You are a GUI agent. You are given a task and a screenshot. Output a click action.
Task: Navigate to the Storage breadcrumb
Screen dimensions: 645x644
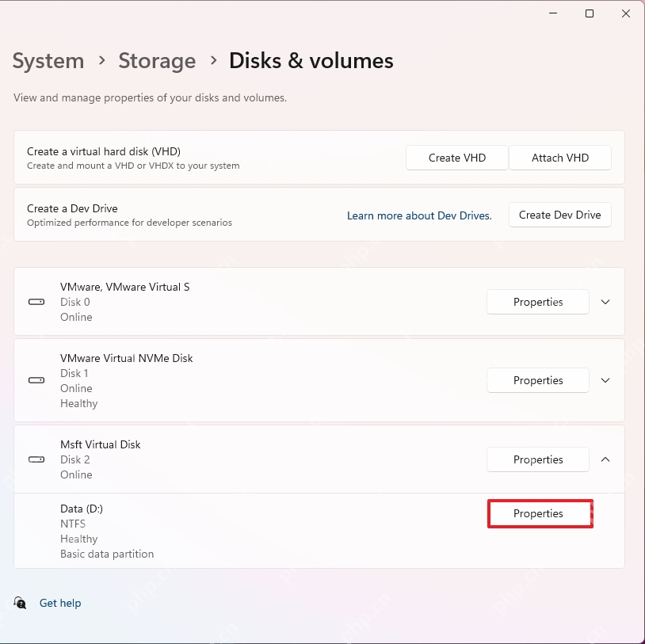[157, 61]
